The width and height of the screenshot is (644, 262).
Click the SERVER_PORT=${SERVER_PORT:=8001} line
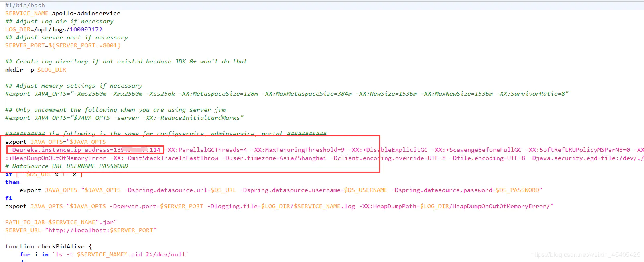(x=63, y=45)
